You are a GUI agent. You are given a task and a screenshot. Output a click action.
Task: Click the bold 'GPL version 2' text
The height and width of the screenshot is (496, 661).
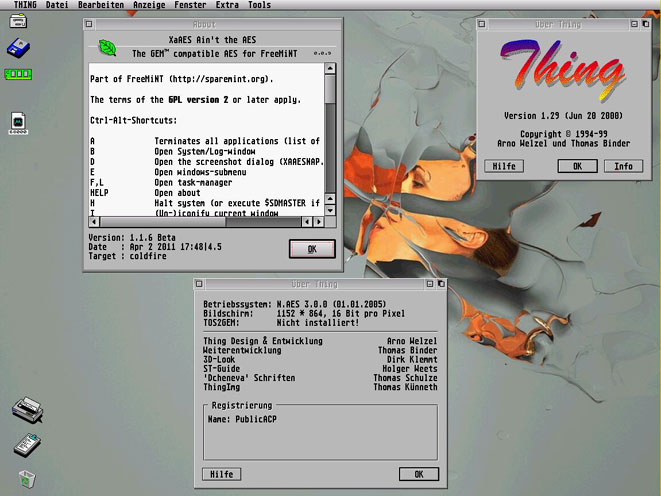tap(198, 100)
